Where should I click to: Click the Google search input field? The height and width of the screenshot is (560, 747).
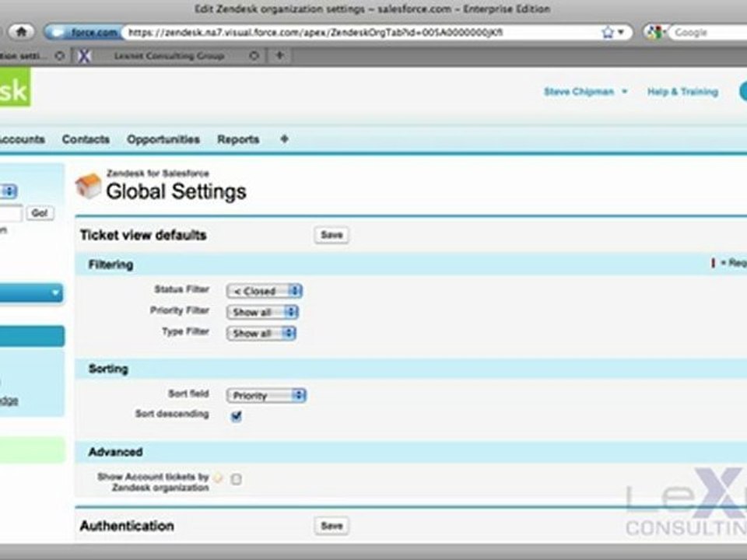[708, 33]
